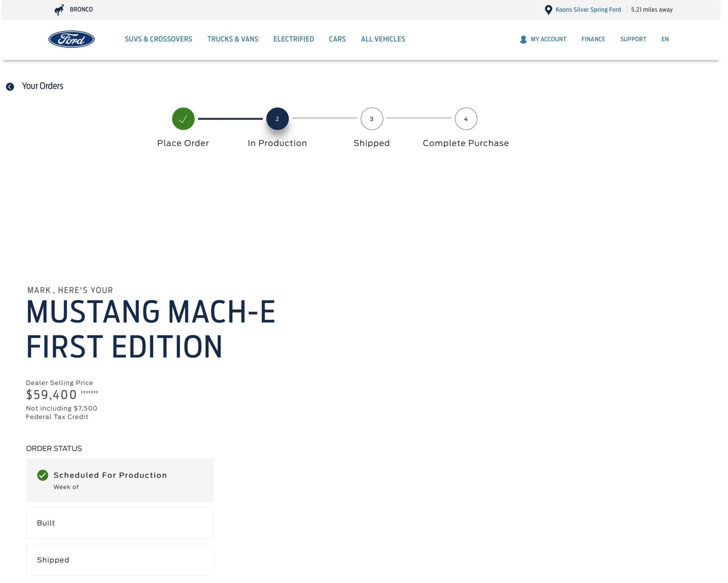
Task: Open the Electrified menu
Action: coord(293,39)
